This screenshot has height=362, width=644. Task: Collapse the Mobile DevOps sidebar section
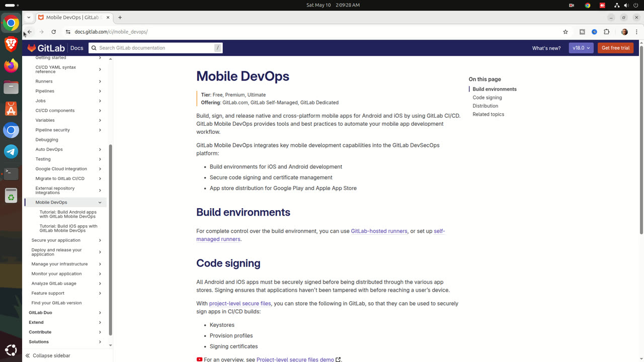click(x=100, y=203)
